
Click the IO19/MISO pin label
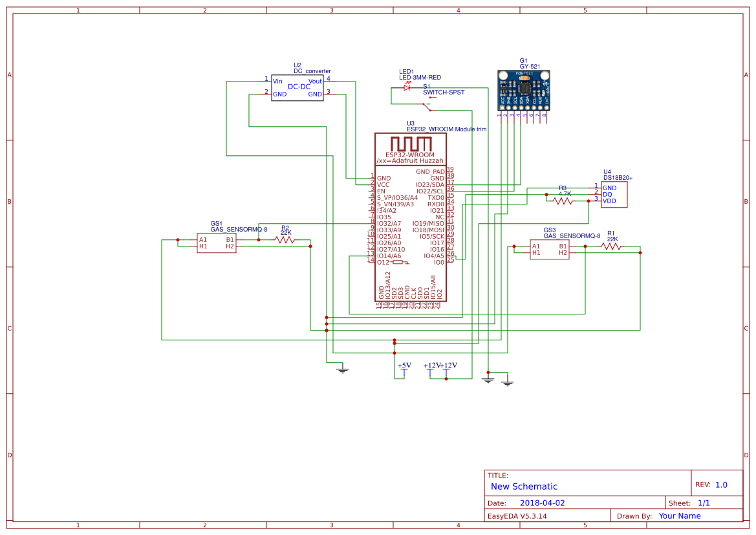pyautogui.click(x=428, y=224)
